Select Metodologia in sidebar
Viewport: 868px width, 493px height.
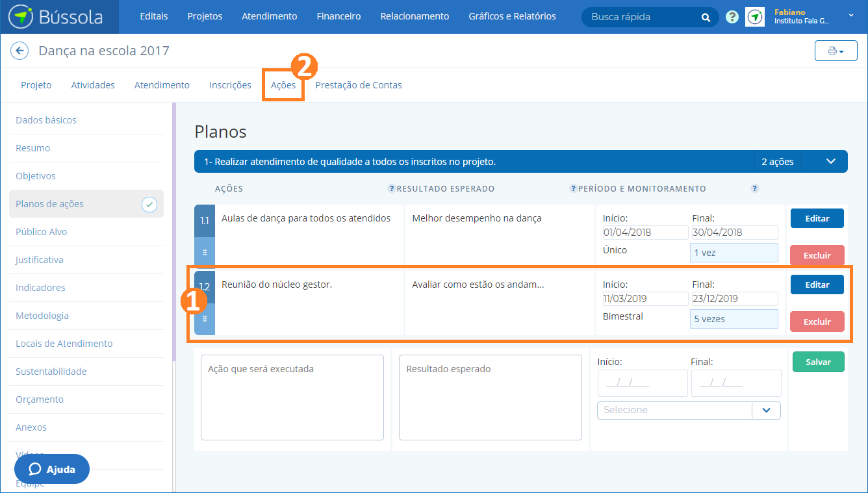point(86,316)
